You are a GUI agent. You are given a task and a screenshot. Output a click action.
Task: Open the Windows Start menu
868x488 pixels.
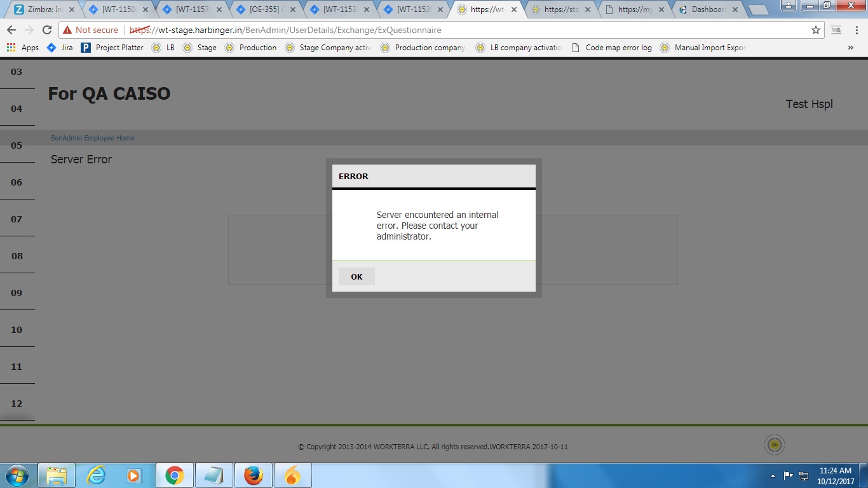17,475
